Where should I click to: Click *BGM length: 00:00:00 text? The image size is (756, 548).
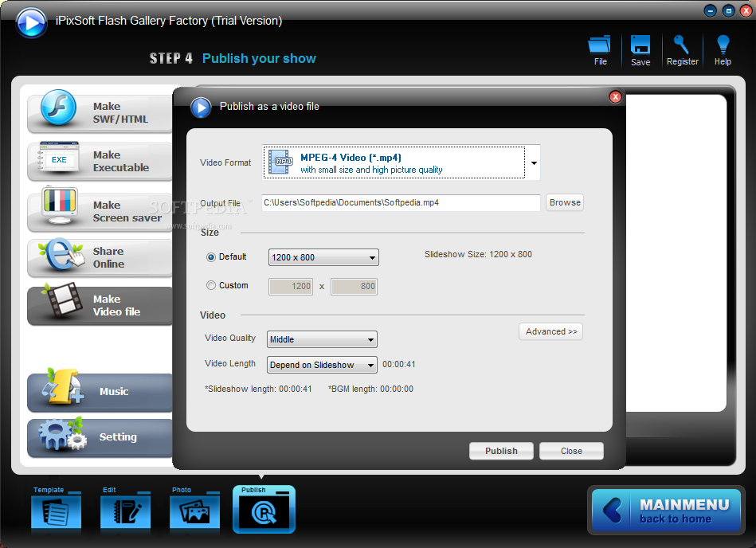click(x=370, y=389)
